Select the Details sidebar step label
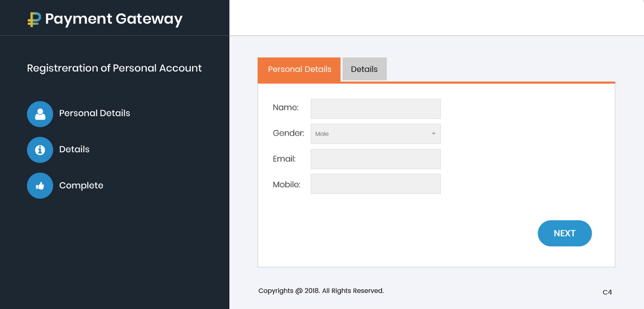 coord(74,149)
